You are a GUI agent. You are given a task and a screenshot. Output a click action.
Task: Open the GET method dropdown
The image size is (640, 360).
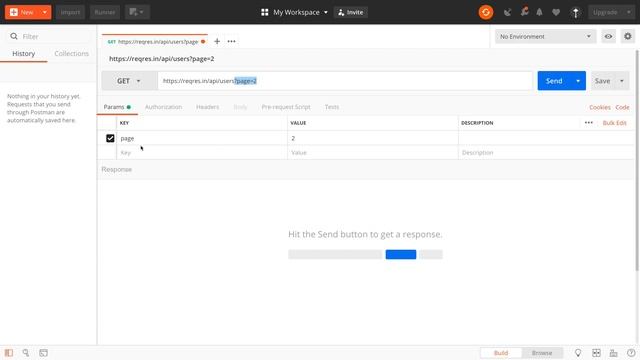click(129, 81)
